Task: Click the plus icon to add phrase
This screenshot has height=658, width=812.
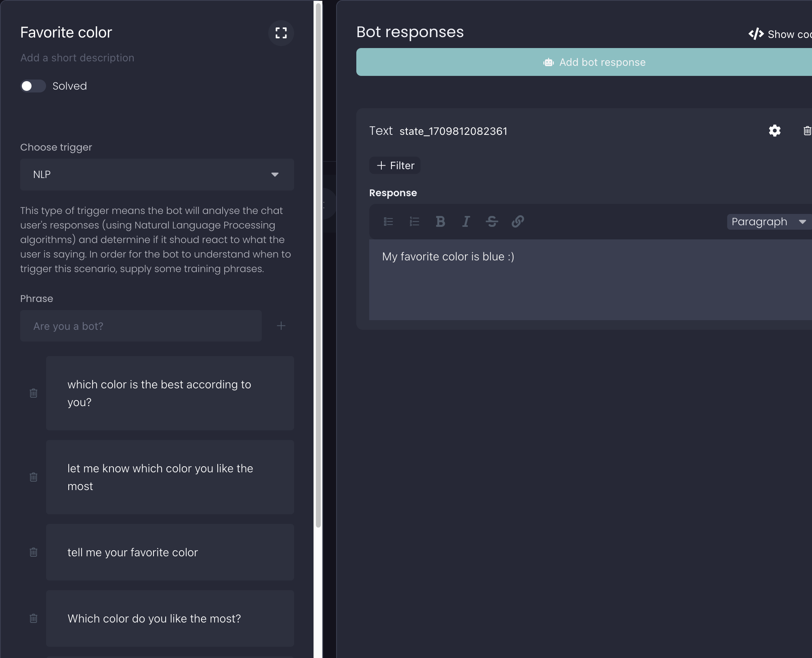Action: coord(281,326)
